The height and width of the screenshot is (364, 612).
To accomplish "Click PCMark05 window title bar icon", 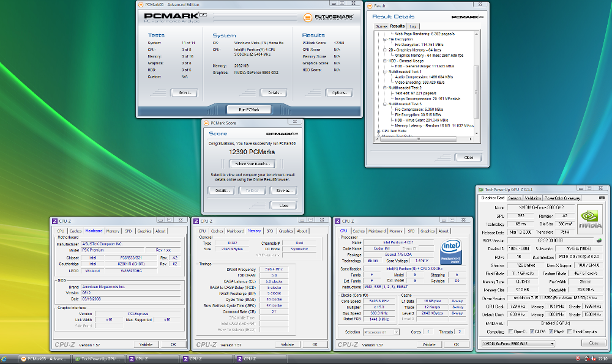I will [x=141, y=5].
